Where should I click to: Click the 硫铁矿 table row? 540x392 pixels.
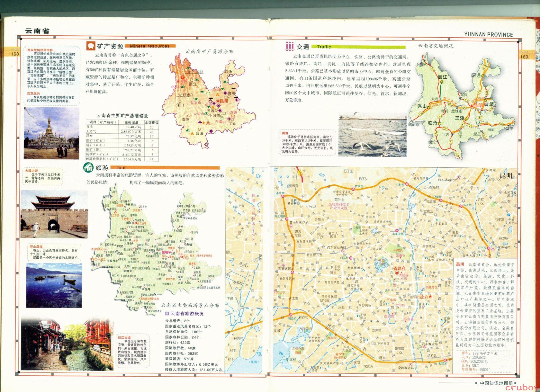point(122,154)
